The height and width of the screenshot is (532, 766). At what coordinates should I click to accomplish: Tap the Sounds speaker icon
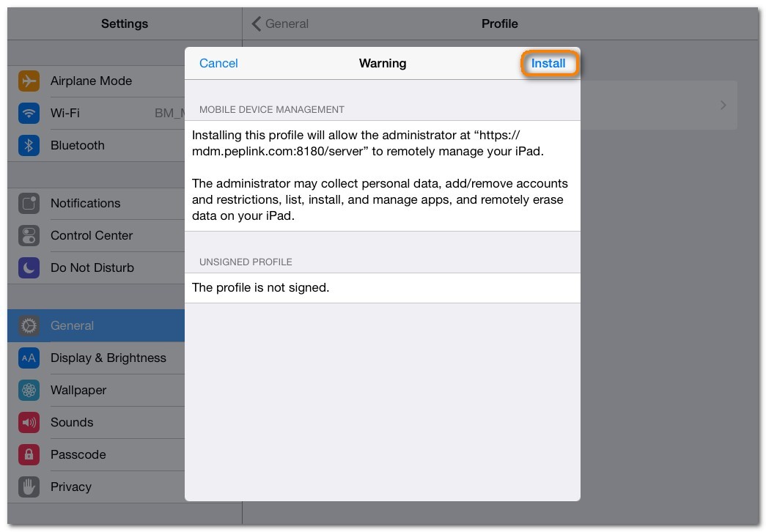[x=29, y=423]
